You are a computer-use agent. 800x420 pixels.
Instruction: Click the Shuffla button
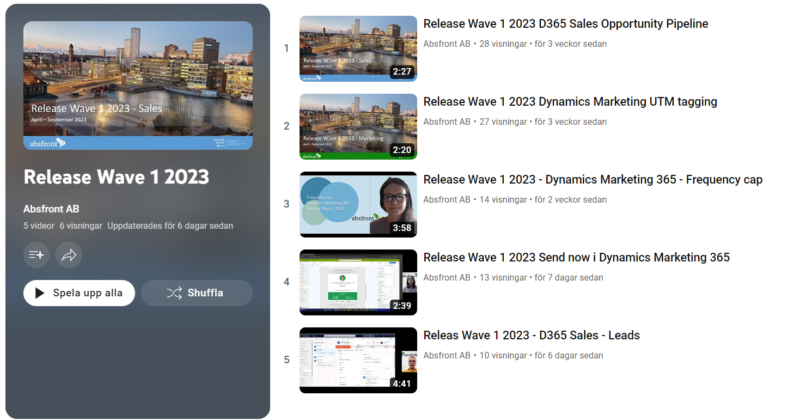pyautogui.click(x=196, y=293)
